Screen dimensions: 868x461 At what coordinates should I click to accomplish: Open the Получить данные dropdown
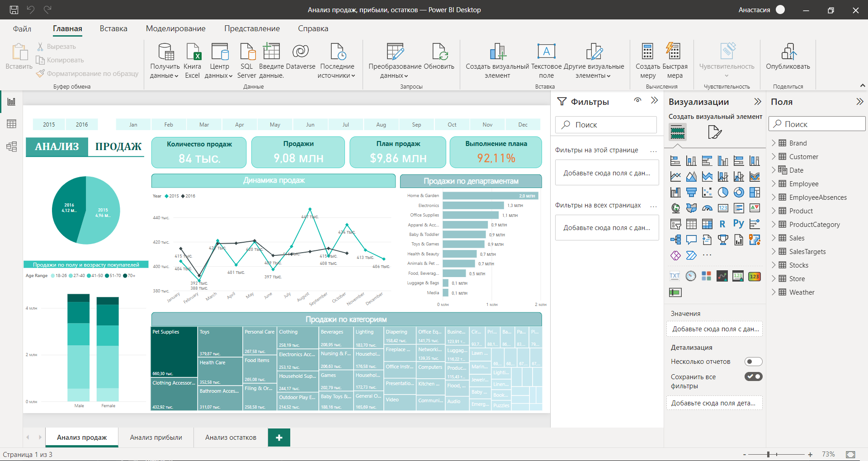coord(165,61)
